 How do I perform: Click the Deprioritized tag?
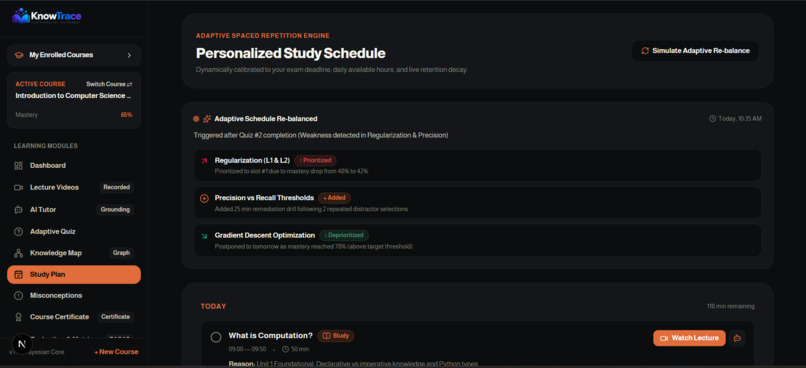coord(344,235)
